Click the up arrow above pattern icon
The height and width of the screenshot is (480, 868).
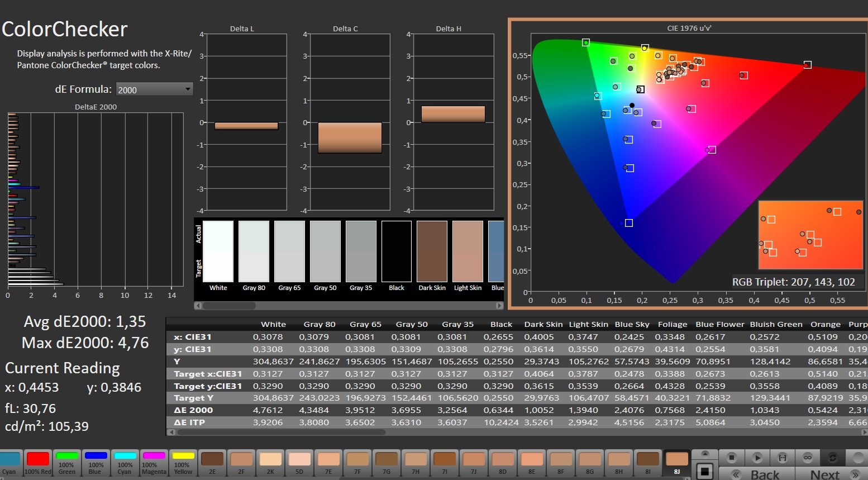(705, 454)
